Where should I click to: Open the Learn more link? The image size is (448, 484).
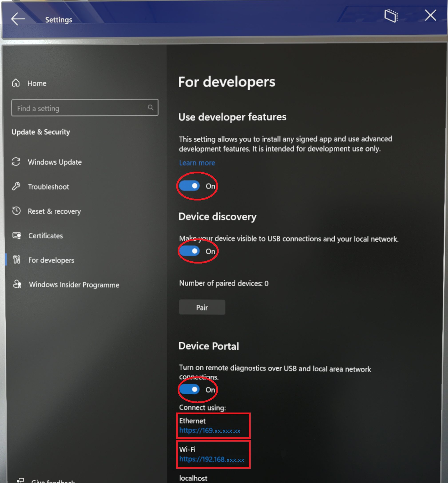[197, 163]
